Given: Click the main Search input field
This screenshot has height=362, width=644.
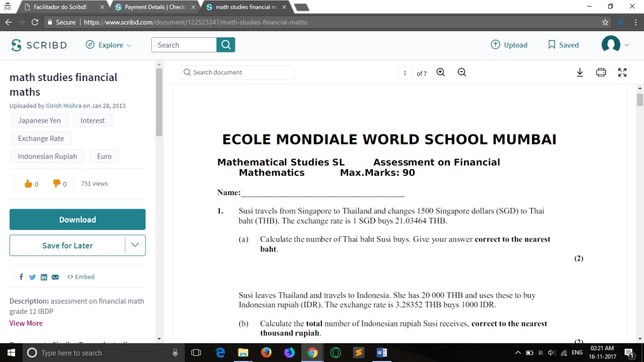Looking at the screenshot, I should pyautogui.click(x=184, y=45).
